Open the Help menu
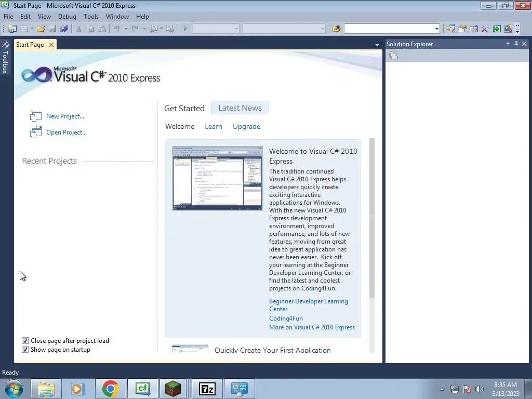The image size is (532, 399). [142, 17]
